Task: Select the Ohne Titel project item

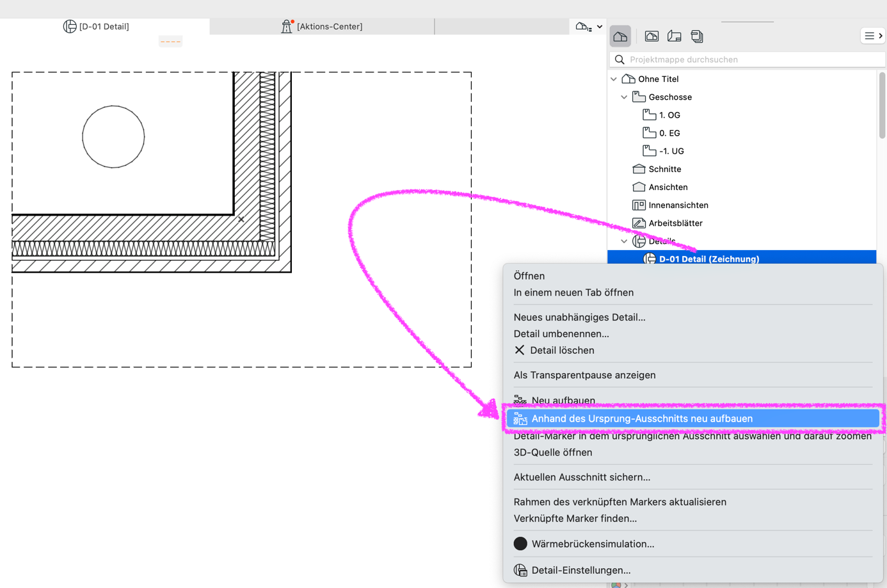Action: [659, 79]
